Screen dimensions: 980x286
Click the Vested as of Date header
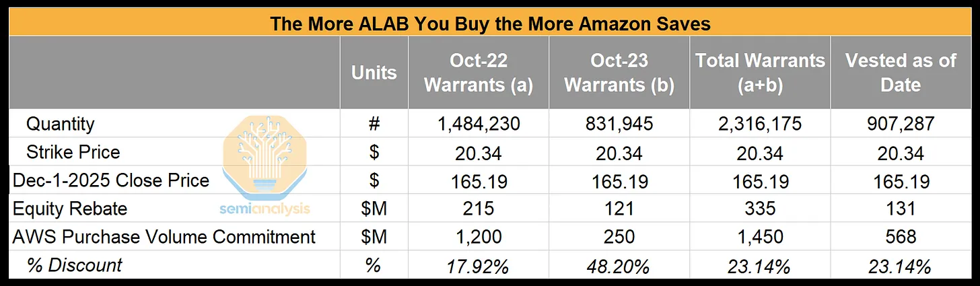901,73
